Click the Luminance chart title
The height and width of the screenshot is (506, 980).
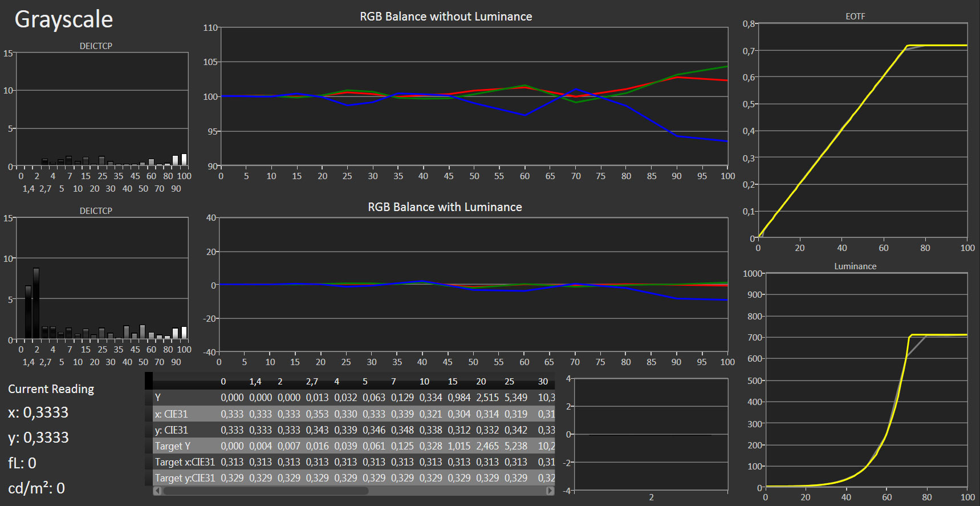855,266
